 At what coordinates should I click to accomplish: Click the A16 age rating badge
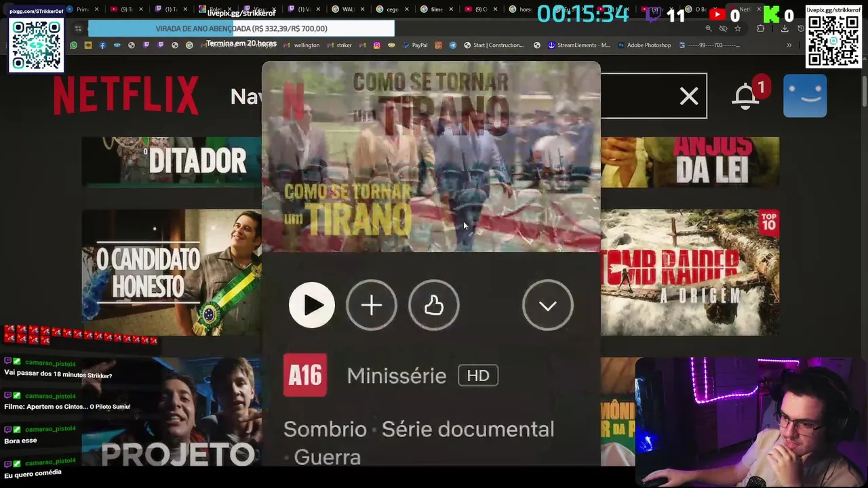[x=305, y=375]
